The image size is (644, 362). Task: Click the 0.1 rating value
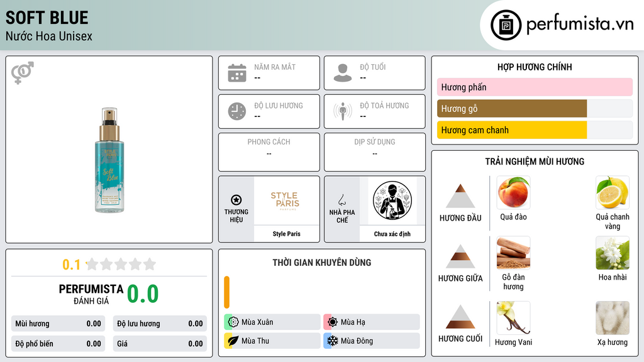point(72,265)
